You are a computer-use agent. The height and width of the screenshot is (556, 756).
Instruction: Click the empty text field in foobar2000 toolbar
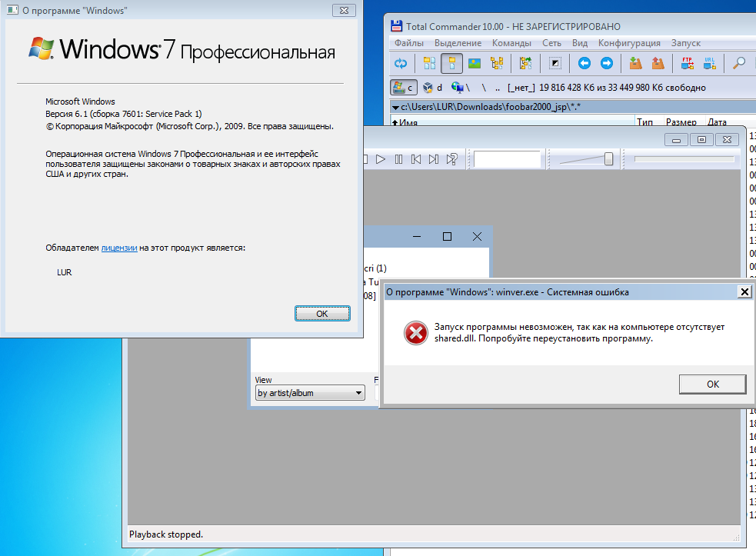pos(507,159)
